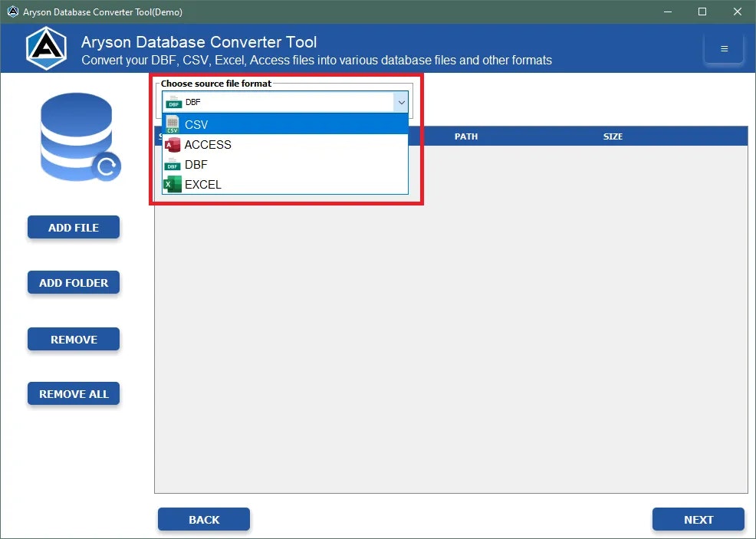Close the Aryson Database Converter window
The image size is (756, 539).
point(738,12)
